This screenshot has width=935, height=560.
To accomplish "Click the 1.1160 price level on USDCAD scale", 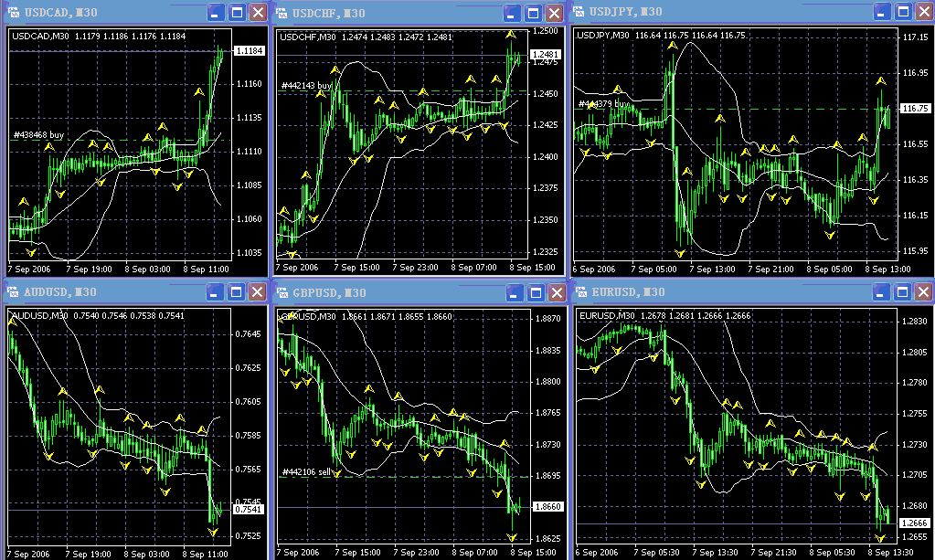I will (250, 84).
